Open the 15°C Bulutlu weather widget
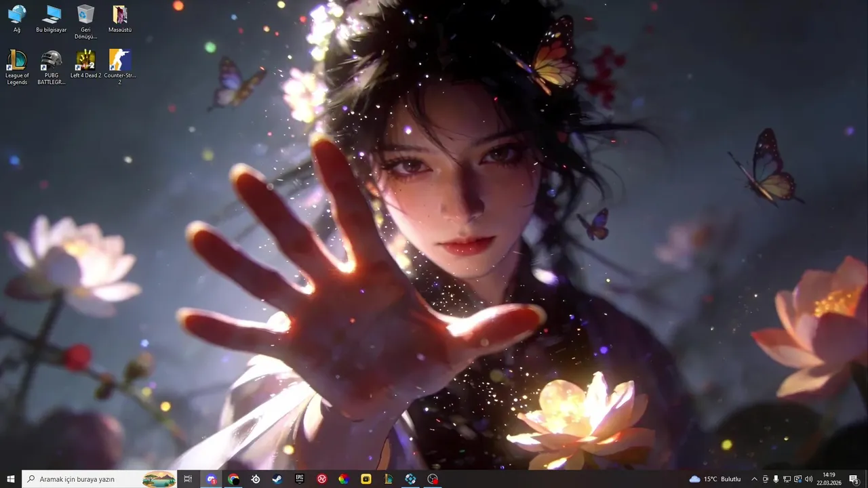This screenshot has width=868, height=488. pyautogui.click(x=715, y=479)
